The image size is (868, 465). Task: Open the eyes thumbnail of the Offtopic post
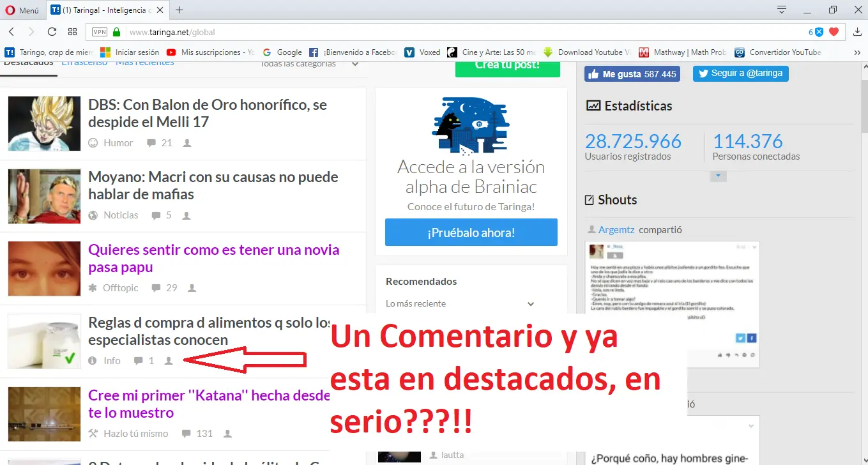coord(45,269)
